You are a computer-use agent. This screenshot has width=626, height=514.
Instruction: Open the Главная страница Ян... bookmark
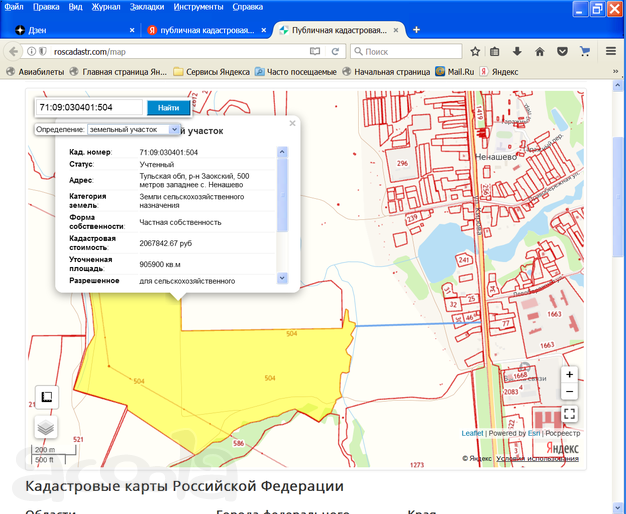[x=118, y=72]
